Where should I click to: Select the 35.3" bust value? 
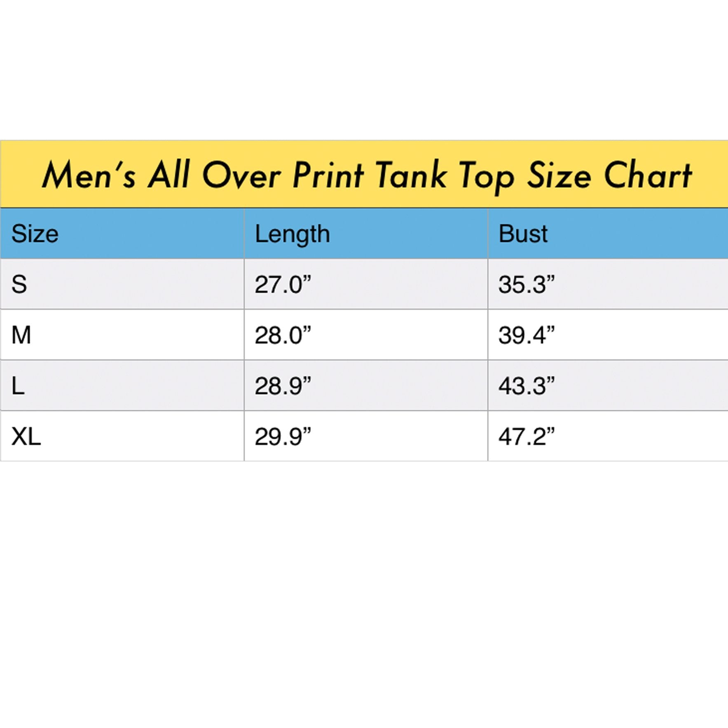(527, 284)
